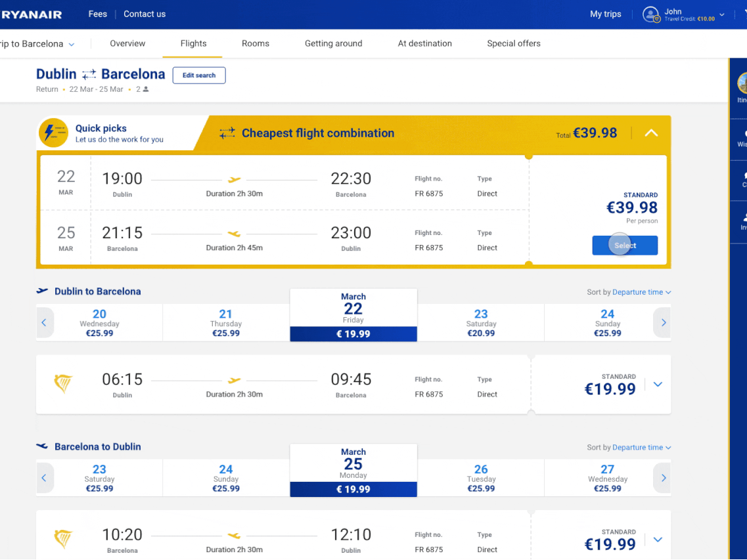Open the Special offers tab

pos(513,44)
